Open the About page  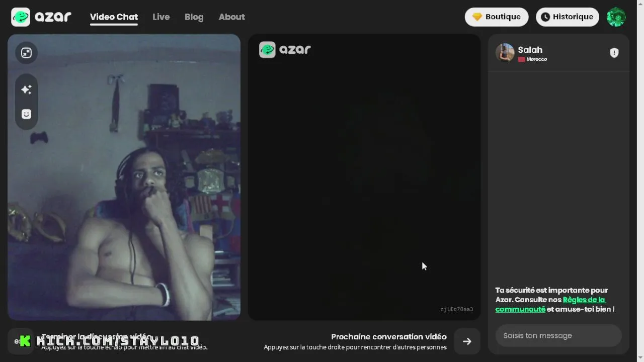231,17
